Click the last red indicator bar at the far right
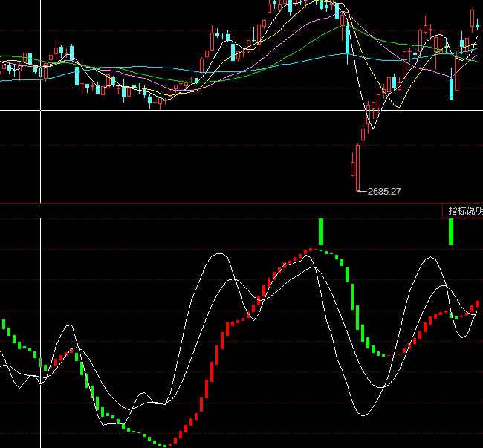Screen dimensions: 483x448 (x=476, y=303)
